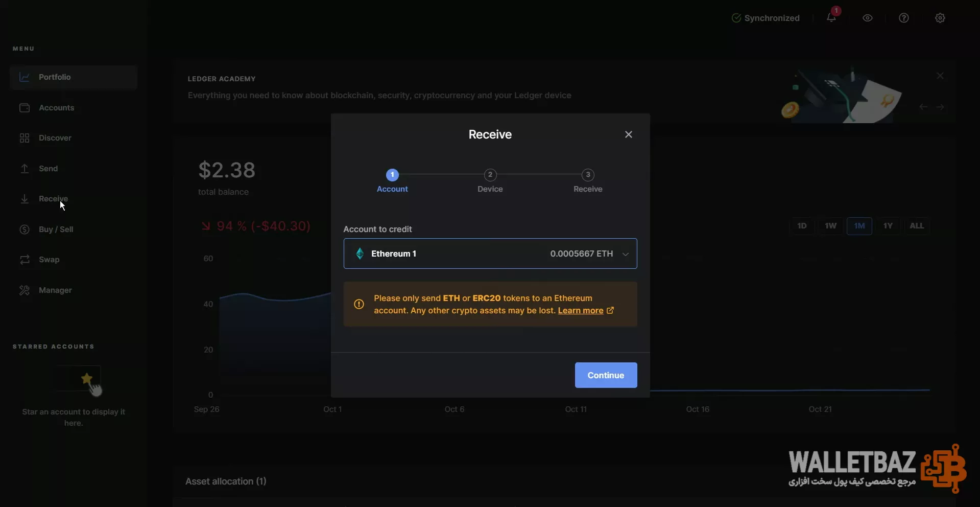980x507 pixels.
Task: Toggle balance visibility eye icon
Action: [x=868, y=18]
